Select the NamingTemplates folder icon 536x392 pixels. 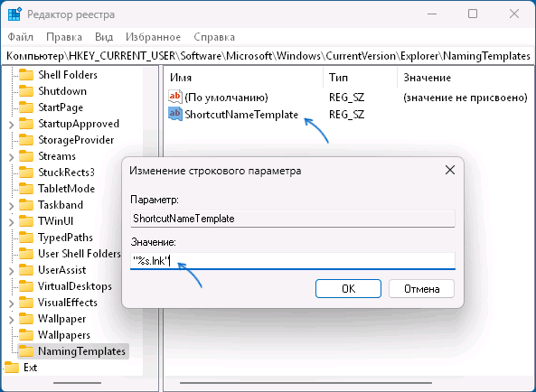(26, 351)
